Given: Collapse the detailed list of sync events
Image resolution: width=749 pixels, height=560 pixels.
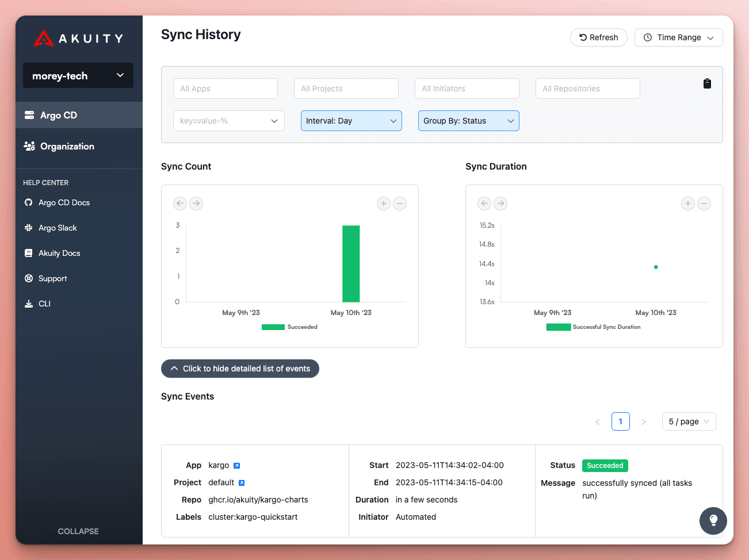Looking at the screenshot, I should click(x=240, y=369).
